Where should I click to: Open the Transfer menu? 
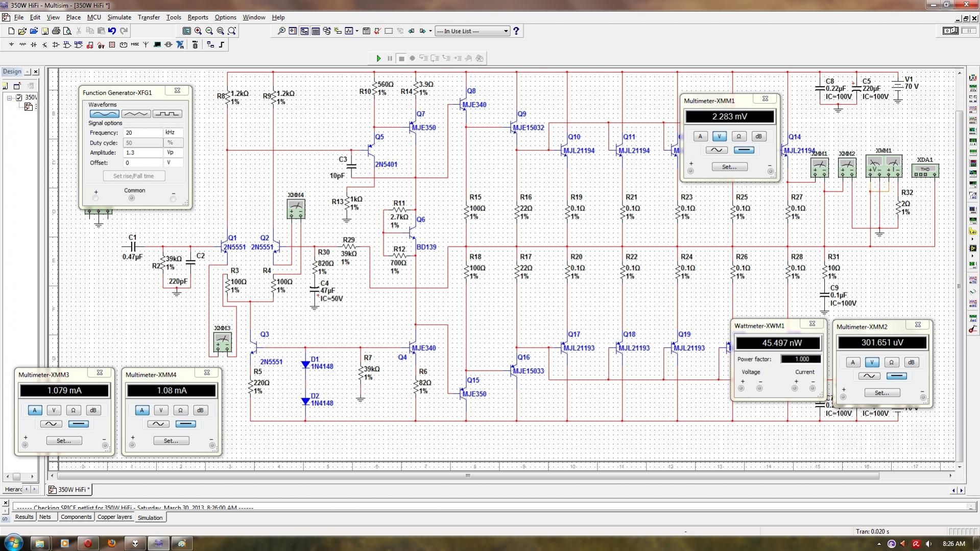(149, 17)
